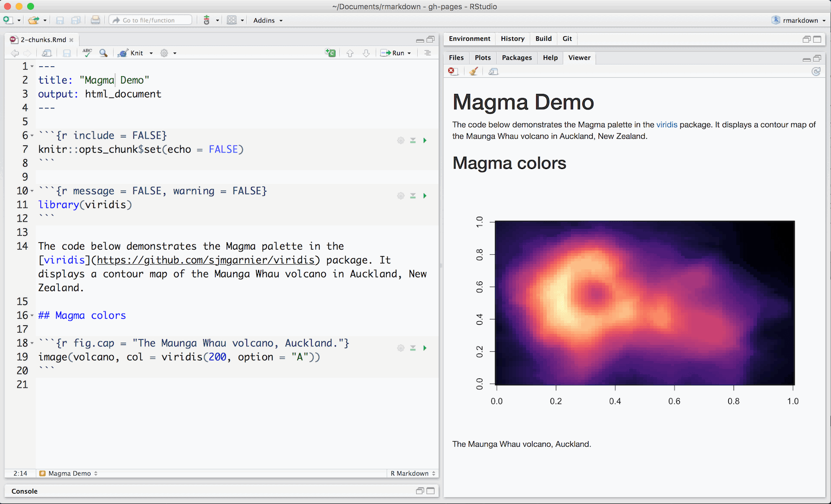Viewport: 831px width, 504px height.
Task: Refresh the Viewer content
Action: click(x=816, y=71)
